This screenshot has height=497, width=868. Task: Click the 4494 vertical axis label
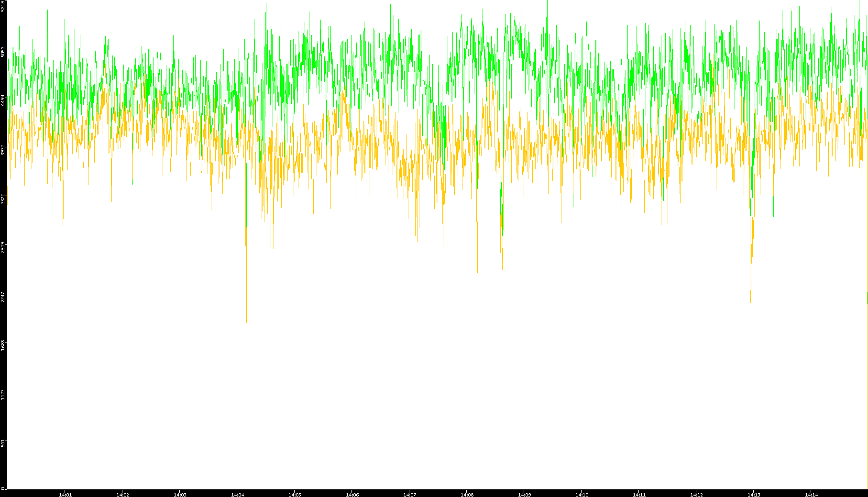(x=3, y=100)
